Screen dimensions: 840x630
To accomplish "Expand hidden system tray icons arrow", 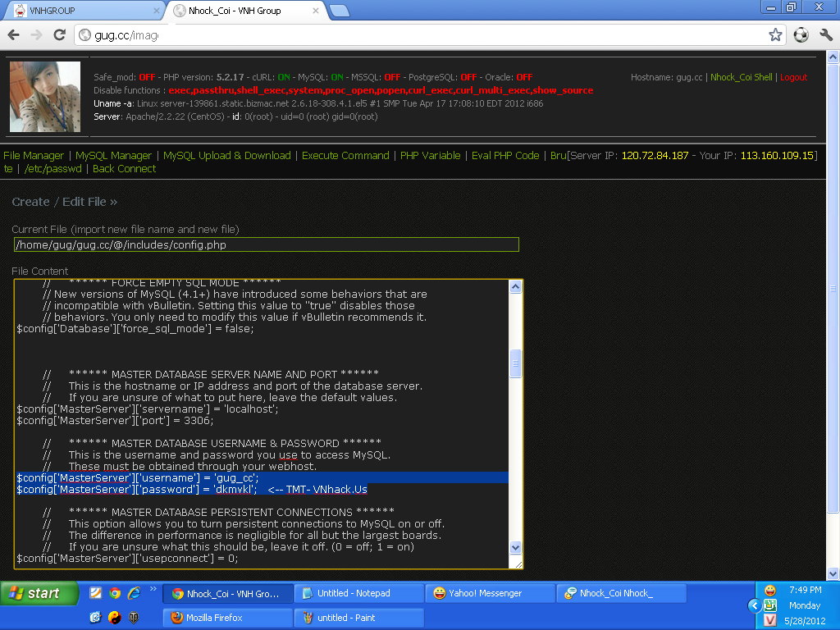I will point(755,605).
